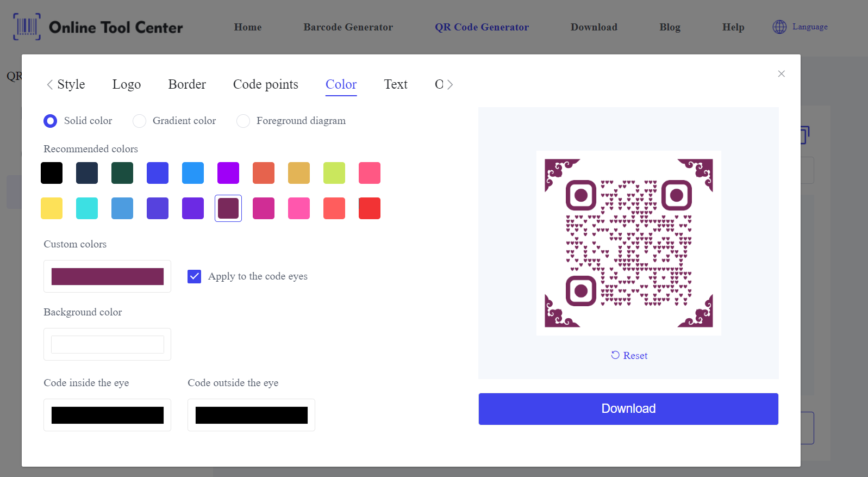Pick the hot pink swatch in second row

(x=299, y=208)
